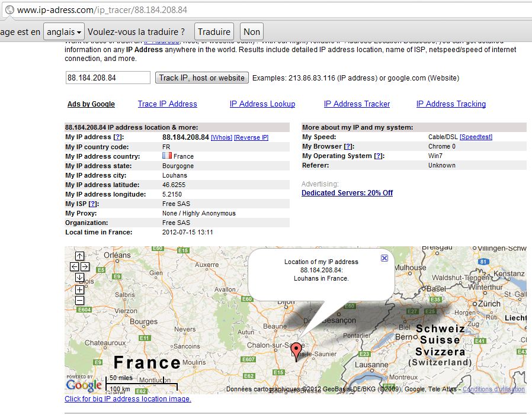532x415 pixels.
Task: Click the 'Chrome 0' browser value
Action: point(442,146)
